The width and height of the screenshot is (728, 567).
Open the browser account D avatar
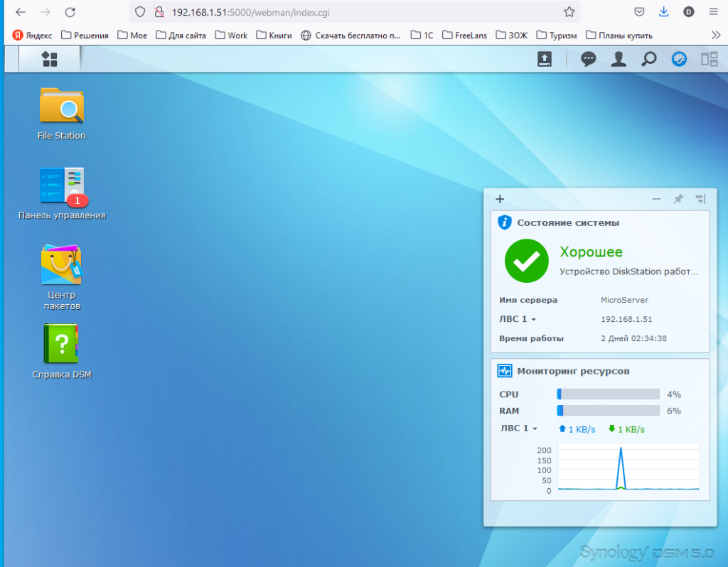[688, 12]
